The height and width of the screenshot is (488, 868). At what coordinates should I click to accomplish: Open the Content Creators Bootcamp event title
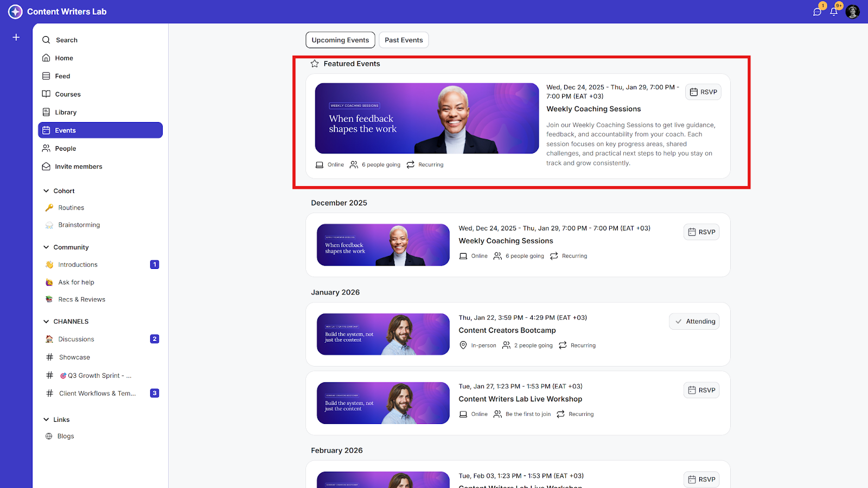[x=507, y=330]
